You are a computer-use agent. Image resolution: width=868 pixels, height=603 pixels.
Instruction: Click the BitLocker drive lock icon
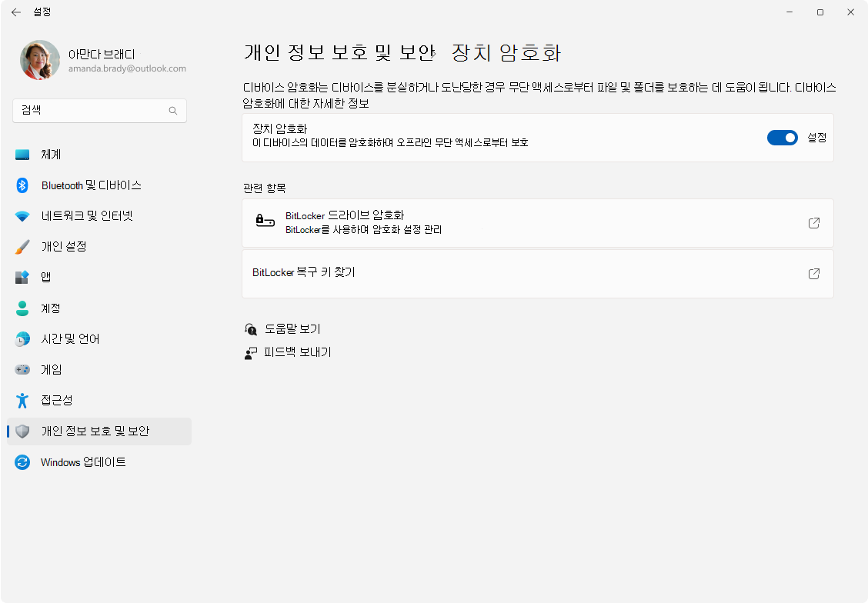pos(265,222)
